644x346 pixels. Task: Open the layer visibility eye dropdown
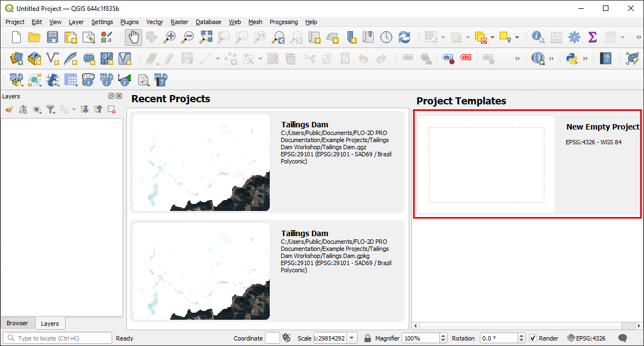pyautogui.click(x=37, y=110)
